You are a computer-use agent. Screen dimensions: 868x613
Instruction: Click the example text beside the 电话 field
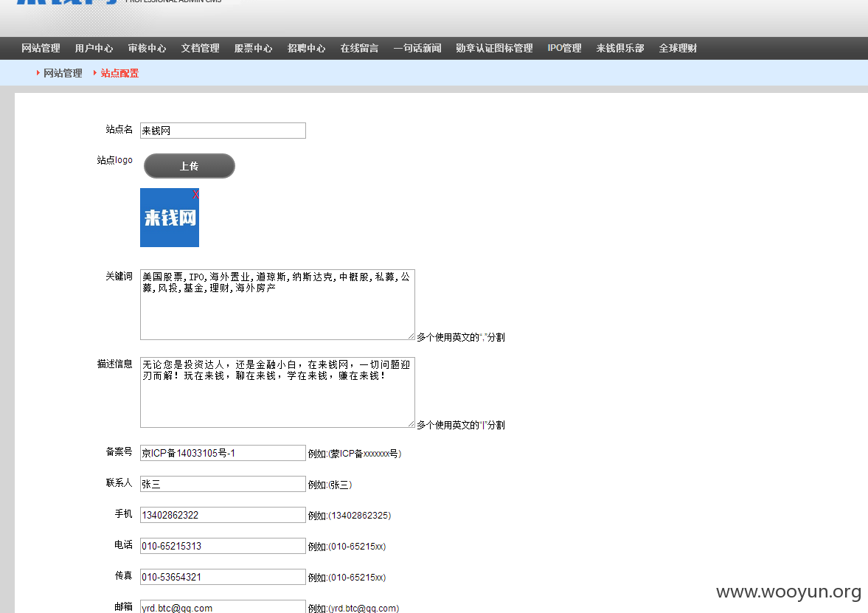pyautogui.click(x=347, y=547)
